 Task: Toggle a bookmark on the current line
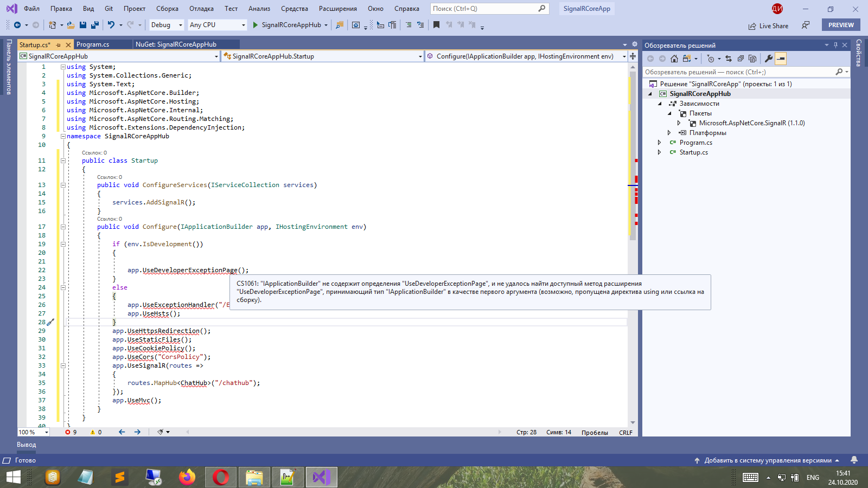point(436,25)
